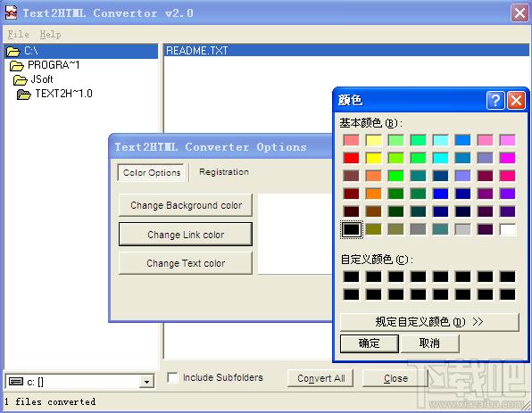Pick the bright yellow swatch in second row
This screenshot has height=413, width=532.
373,158
